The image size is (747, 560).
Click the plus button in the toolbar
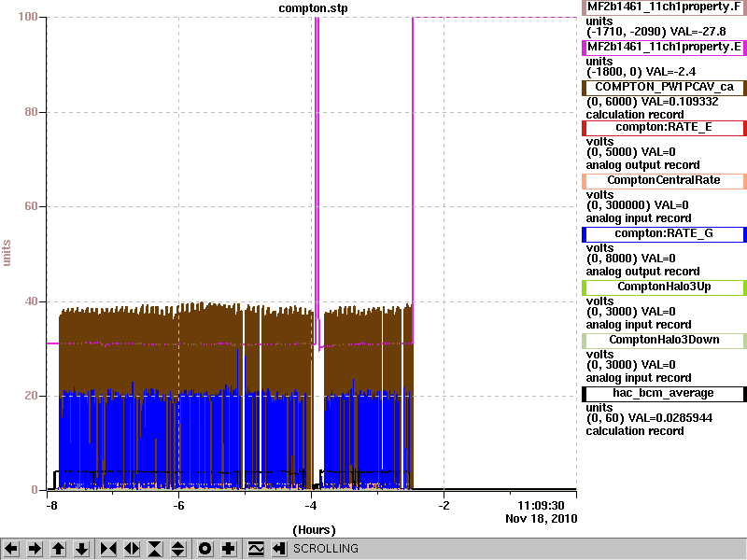(x=229, y=549)
